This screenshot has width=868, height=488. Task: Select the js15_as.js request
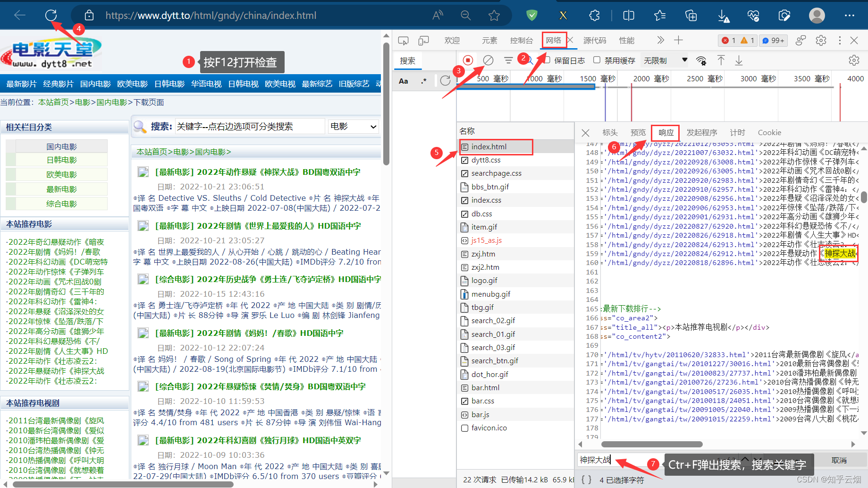click(x=515, y=240)
